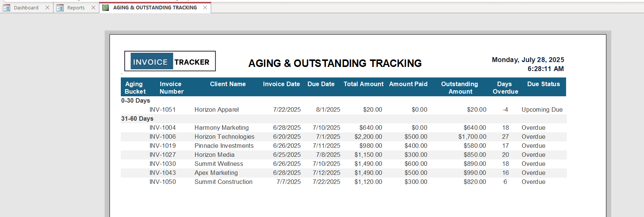This screenshot has height=217, width=644.
Task: Click outstanding amount $850.00
Action: [x=475, y=155]
